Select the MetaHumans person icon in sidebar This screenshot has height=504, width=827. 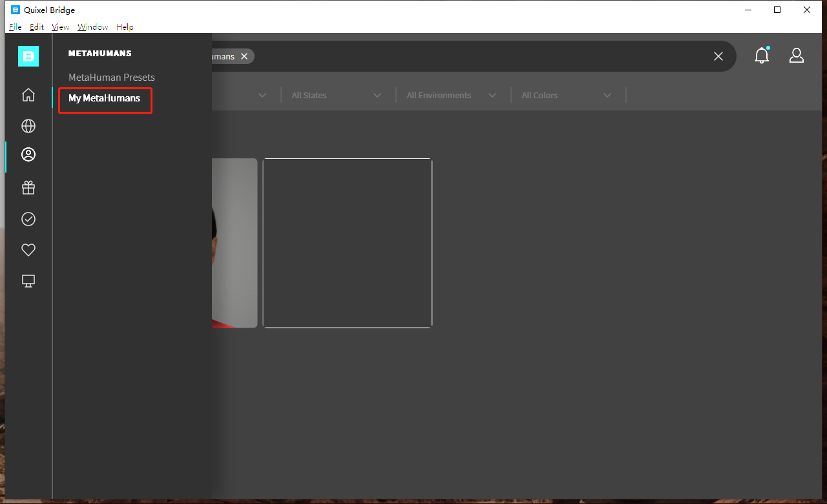(x=28, y=154)
